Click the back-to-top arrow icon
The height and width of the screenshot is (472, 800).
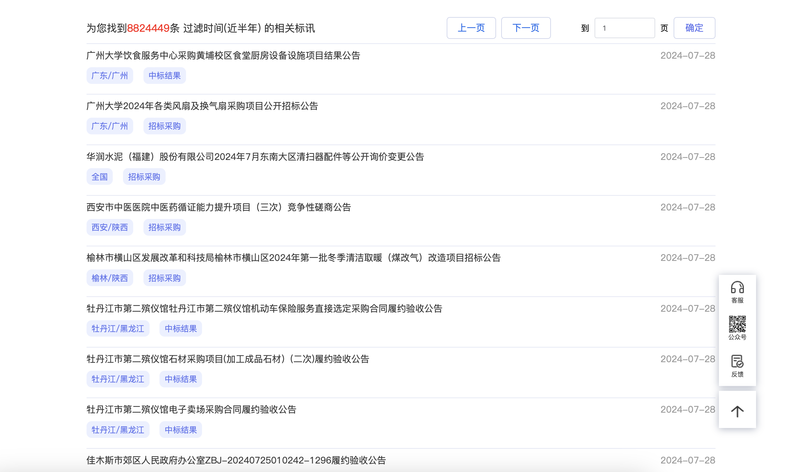coord(737,411)
